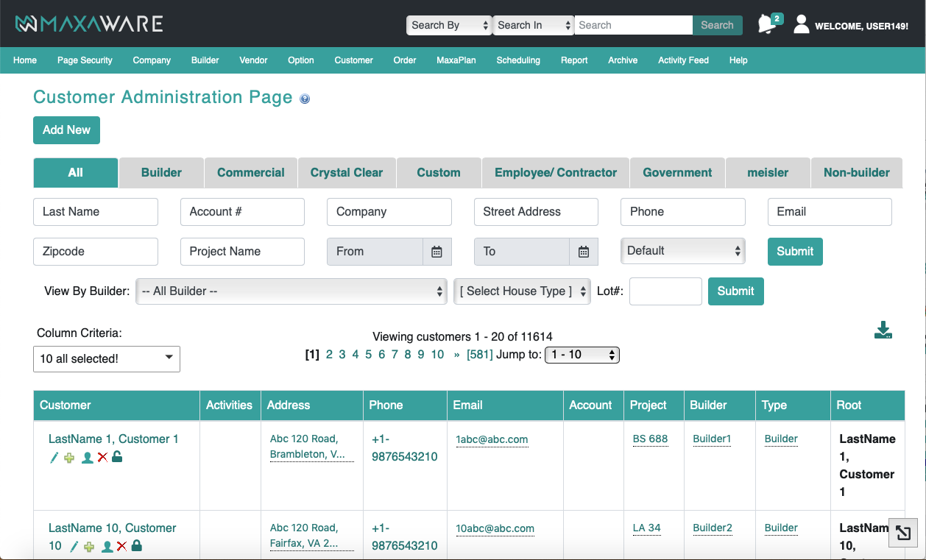Open the Column Criteria dropdown
The width and height of the screenshot is (926, 560).
(107, 358)
